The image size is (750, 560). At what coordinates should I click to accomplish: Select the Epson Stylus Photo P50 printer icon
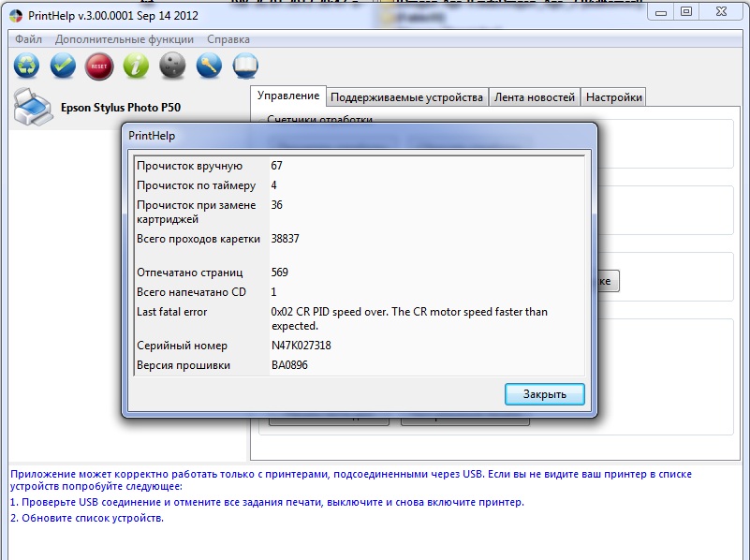[x=33, y=107]
